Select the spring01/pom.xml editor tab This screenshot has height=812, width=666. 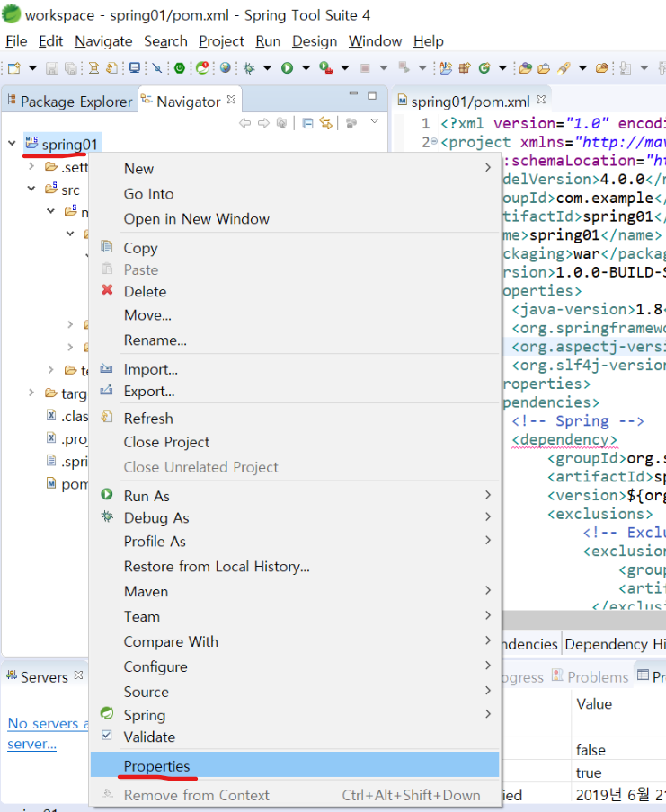click(470, 101)
